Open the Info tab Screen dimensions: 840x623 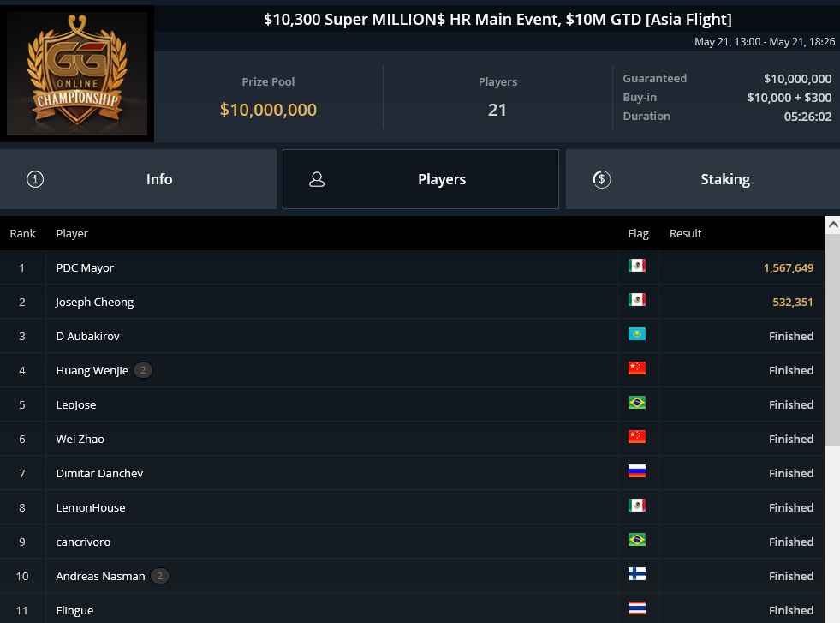[138, 179]
